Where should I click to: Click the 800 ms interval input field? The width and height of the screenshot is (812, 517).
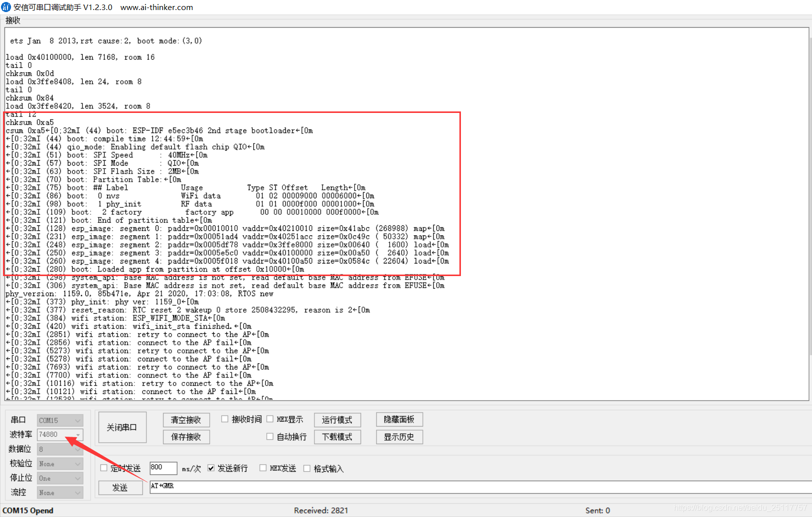[x=164, y=468]
